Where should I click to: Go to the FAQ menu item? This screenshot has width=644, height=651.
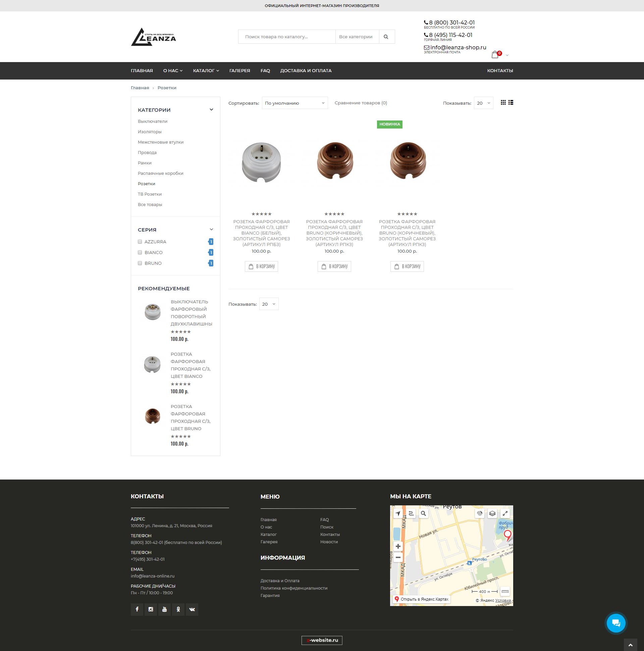point(265,71)
